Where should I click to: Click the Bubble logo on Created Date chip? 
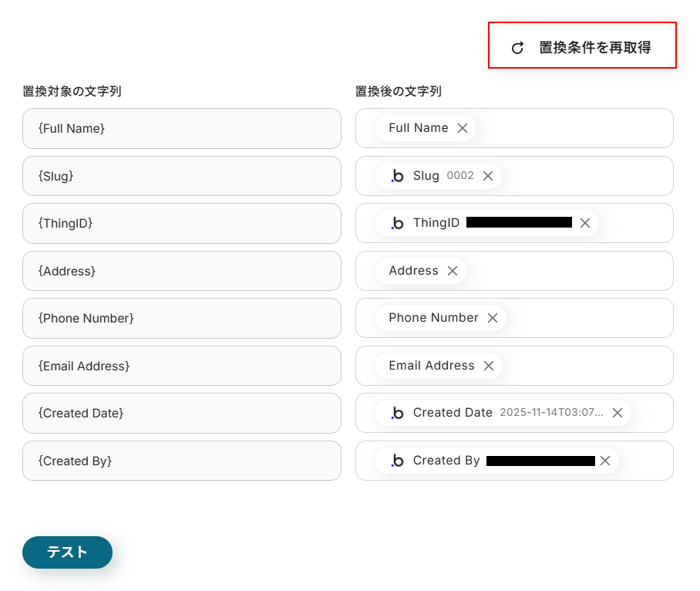tap(397, 413)
